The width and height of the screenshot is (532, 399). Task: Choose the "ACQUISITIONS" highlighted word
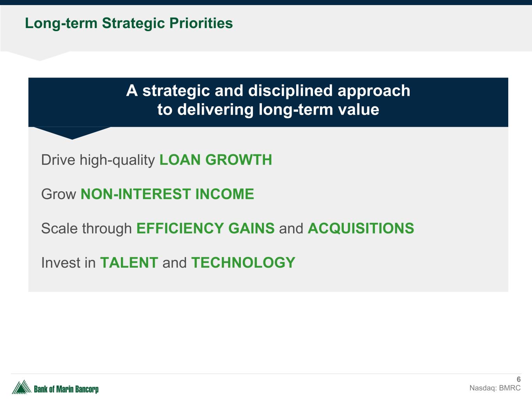[x=361, y=228]
